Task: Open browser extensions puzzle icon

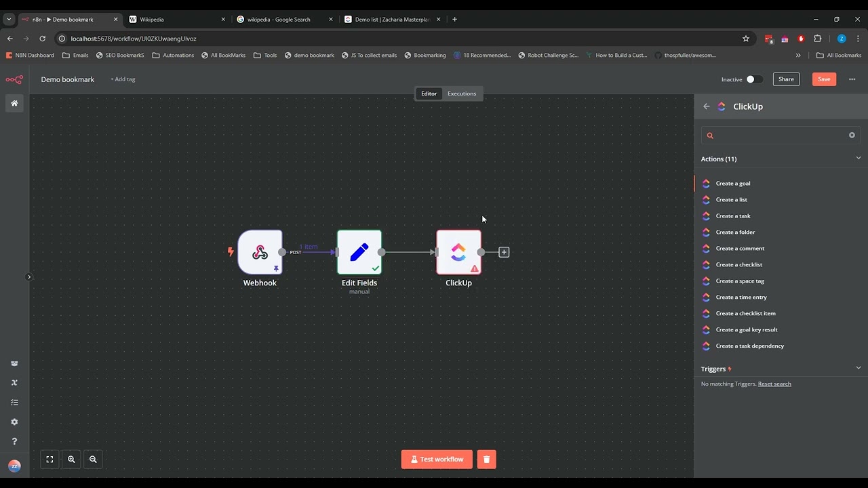Action: point(817,39)
